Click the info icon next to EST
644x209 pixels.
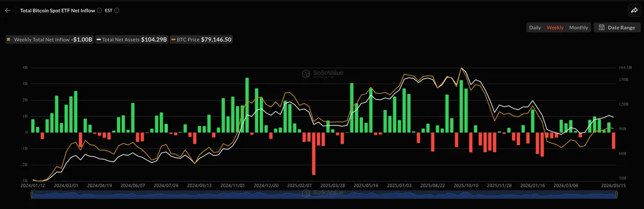point(117,10)
